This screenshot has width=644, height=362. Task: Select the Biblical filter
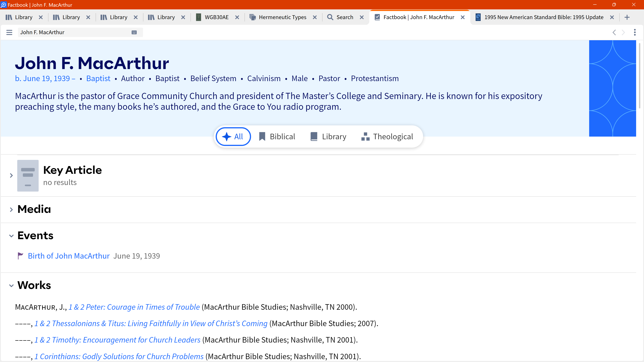pyautogui.click(x=277, y=137)
